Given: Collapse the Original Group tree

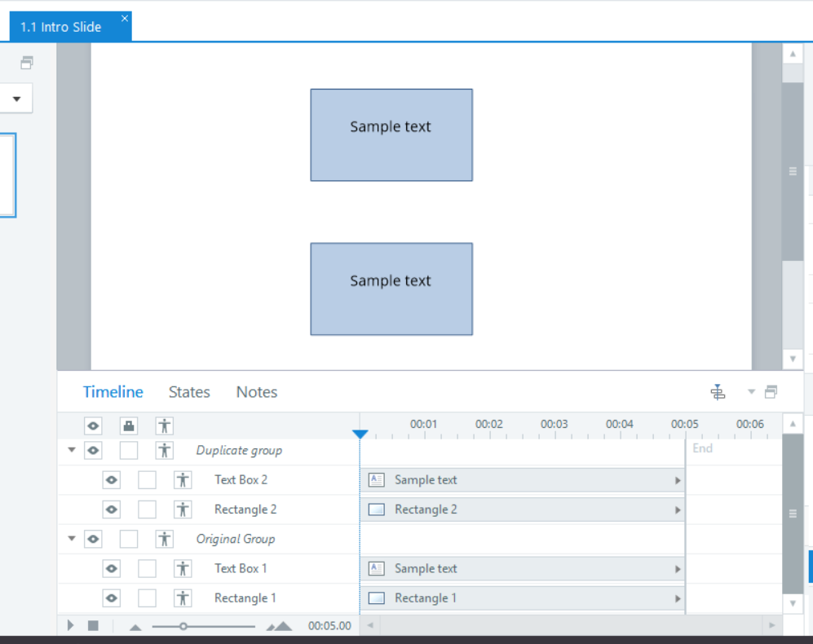Looking at the screenshot, I should [71, 539].
